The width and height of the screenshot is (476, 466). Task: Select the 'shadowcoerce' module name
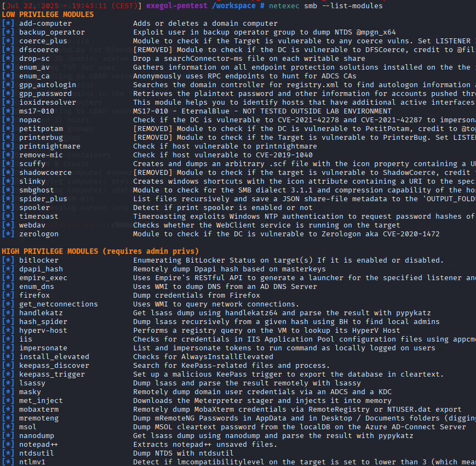45,173
